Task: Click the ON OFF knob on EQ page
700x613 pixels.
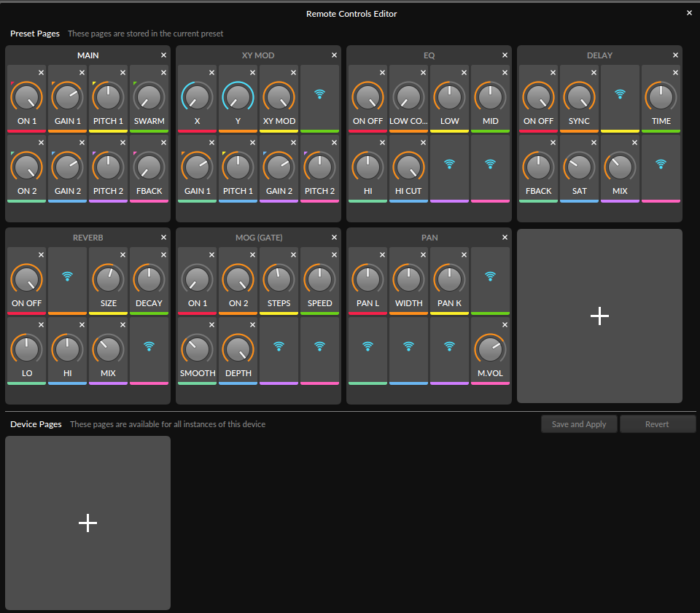Action: pos(367,97)
